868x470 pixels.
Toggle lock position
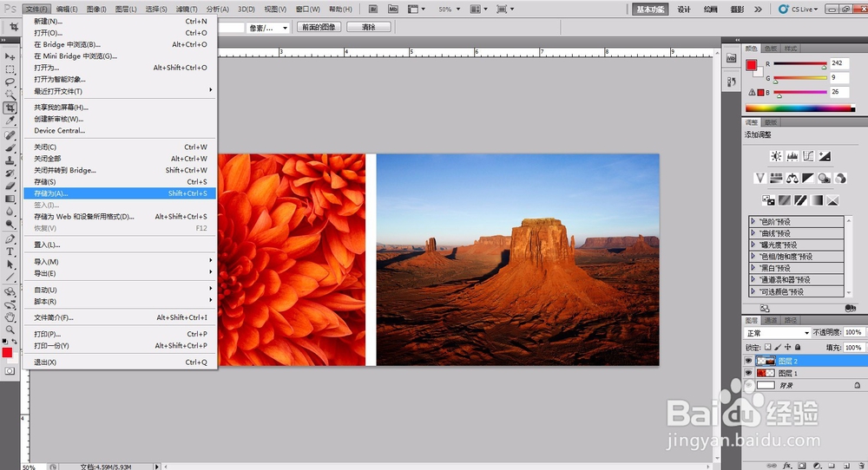pos(788,347)
